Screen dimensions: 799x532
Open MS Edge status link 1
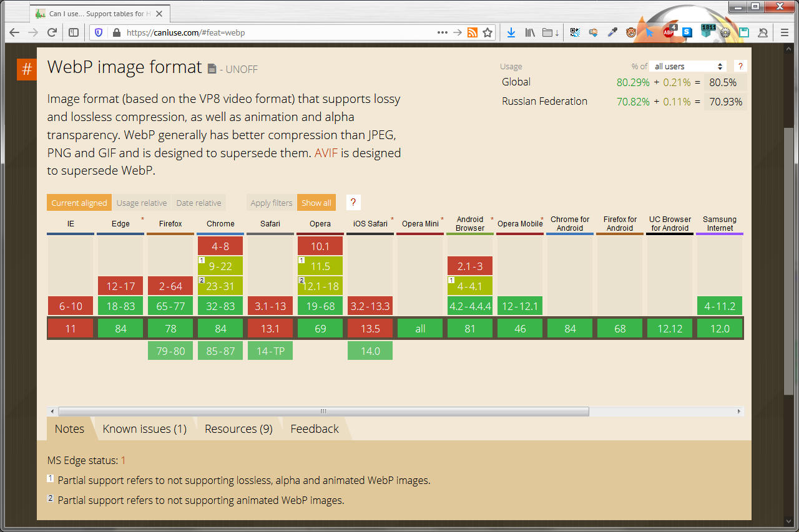coord(124,460)
